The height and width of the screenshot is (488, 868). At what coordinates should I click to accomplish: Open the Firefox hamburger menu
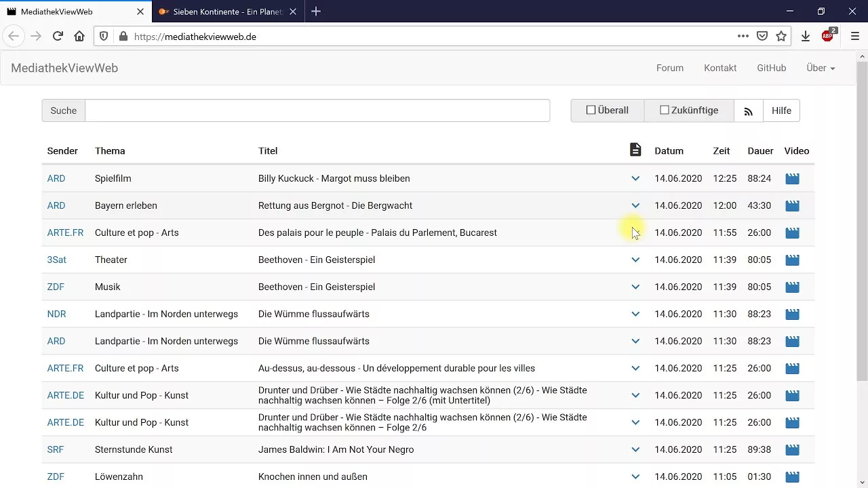pyautogui.click(x=854, y=37)
